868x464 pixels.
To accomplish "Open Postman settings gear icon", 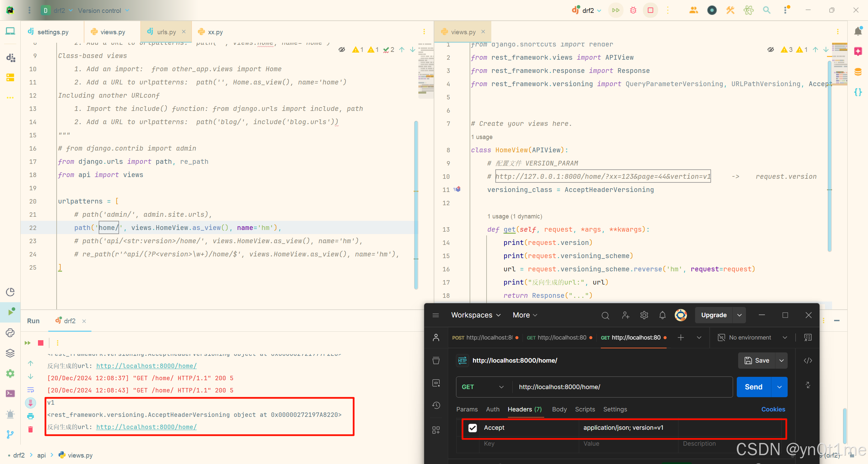I will click(644, 315).
